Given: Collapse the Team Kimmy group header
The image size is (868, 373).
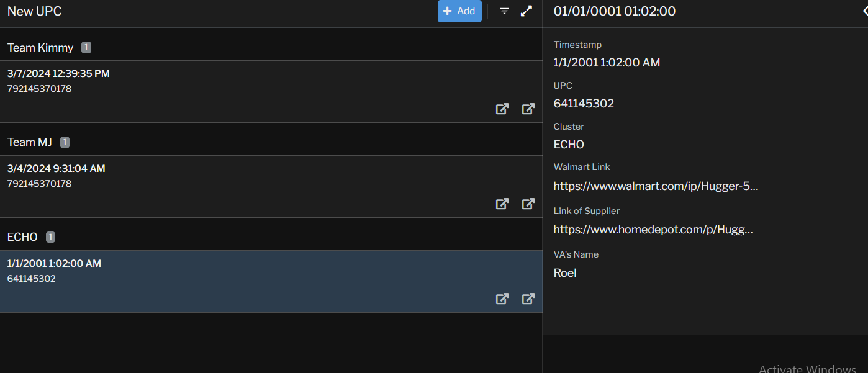Looking at the screenshot, I should tap(40, 48).
